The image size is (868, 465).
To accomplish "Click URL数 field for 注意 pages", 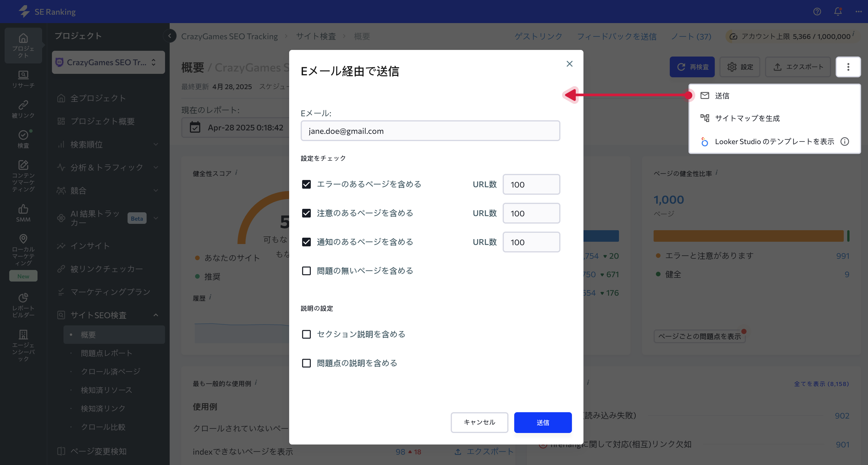I will pyautogui.click(x=531, y=213).
